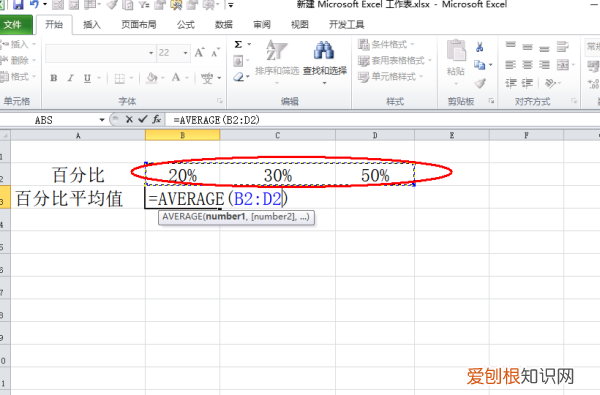
Task: Open Conditional Formatting dropdown
Action: pos(386,44)
